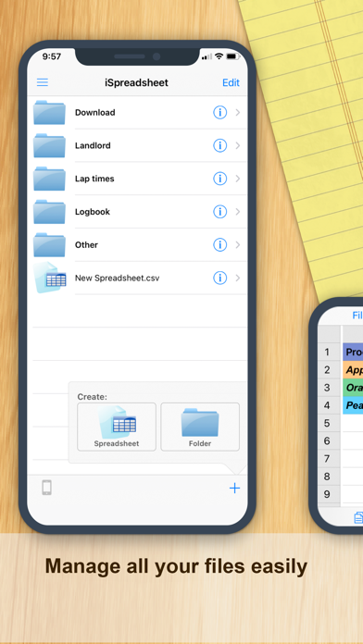Tap the cyan cell in row 4
The height and width of the screenshot is (644, 363).
tap(353, 405)
